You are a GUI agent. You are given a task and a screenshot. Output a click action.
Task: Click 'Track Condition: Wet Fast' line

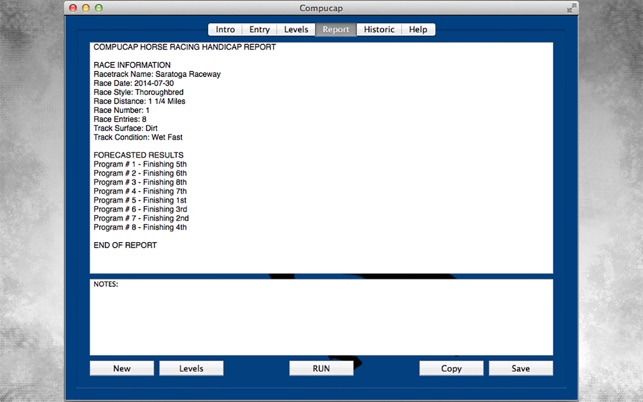[x=138, y=137]
